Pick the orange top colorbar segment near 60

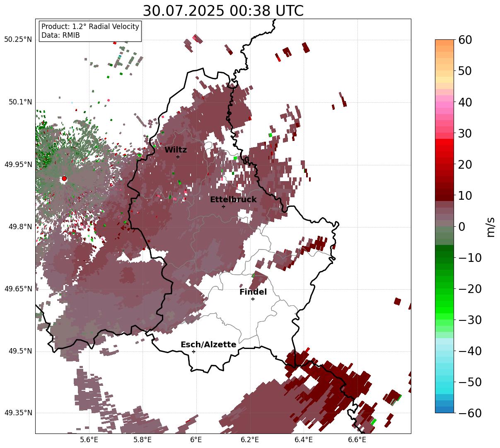(444, 43)
